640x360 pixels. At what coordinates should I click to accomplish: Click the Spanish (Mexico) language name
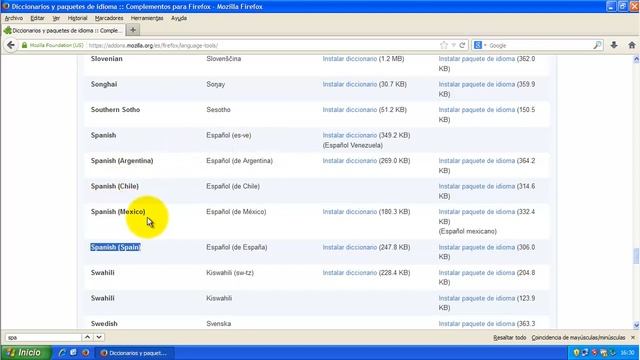(118, 211)
